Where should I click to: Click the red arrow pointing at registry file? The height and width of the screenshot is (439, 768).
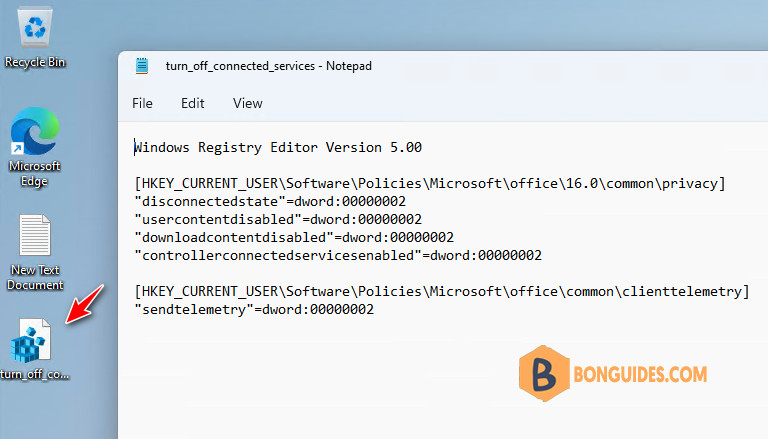click(x=84, y=304)
